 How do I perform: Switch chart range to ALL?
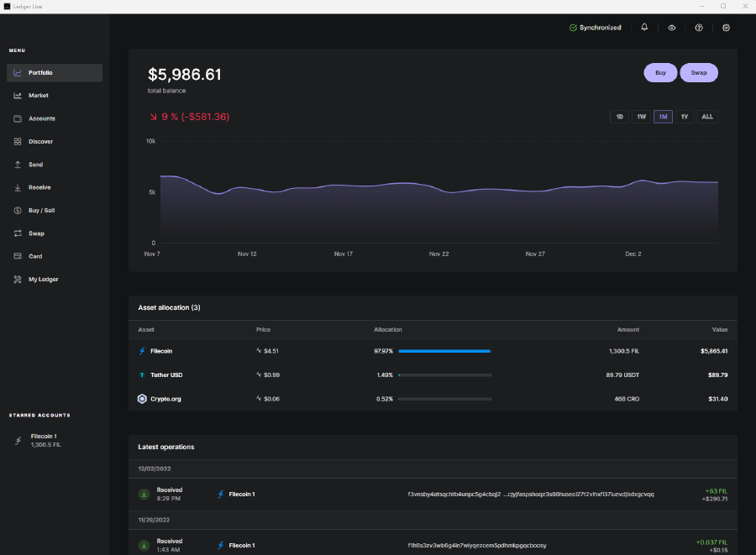point(707,117)
